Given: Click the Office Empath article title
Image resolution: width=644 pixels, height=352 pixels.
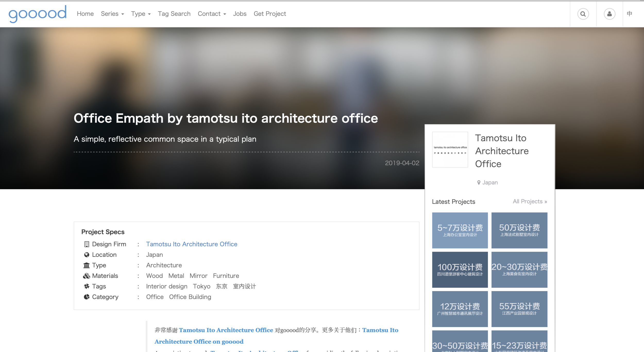Looking at the screenshot, I should 226,118.
